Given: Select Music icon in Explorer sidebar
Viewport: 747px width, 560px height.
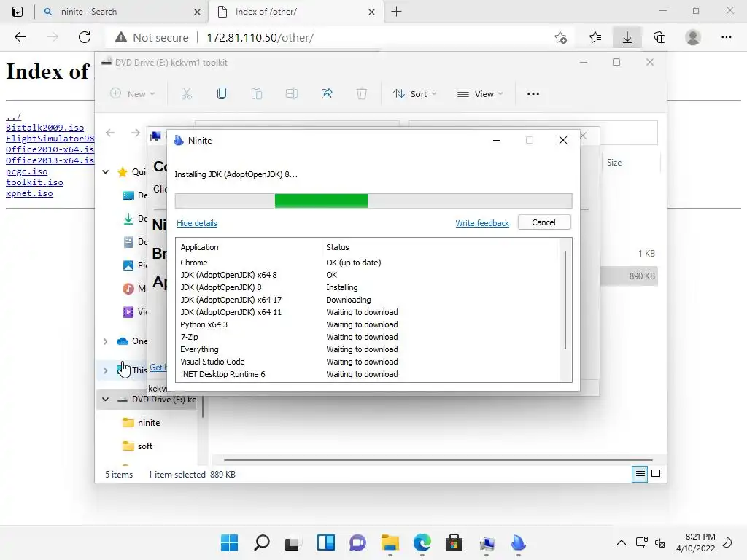Looking at the screenshot, I should 128,289.
